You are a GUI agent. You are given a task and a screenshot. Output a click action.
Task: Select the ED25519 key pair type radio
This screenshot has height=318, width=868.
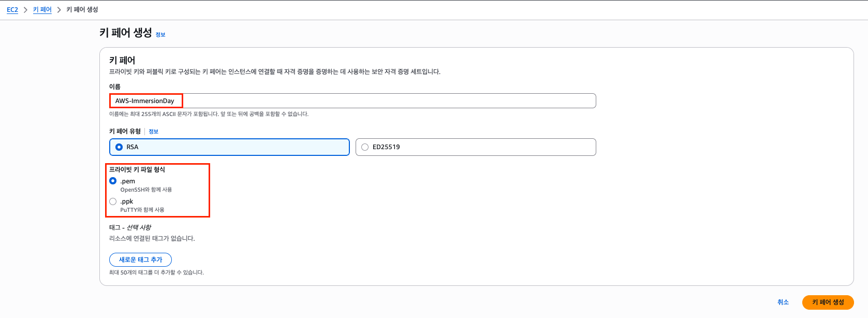365,147
